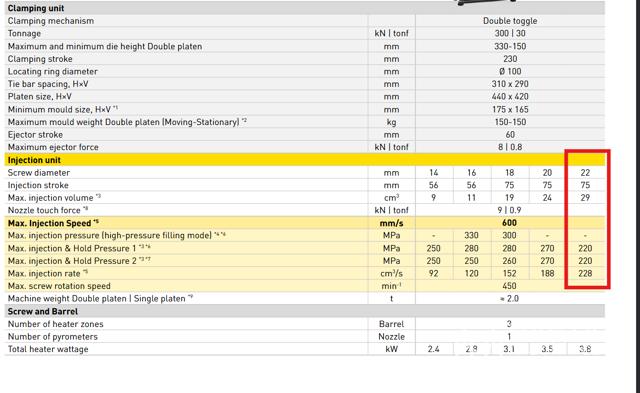Click injection rate value '228'

(x=585, y=273)
